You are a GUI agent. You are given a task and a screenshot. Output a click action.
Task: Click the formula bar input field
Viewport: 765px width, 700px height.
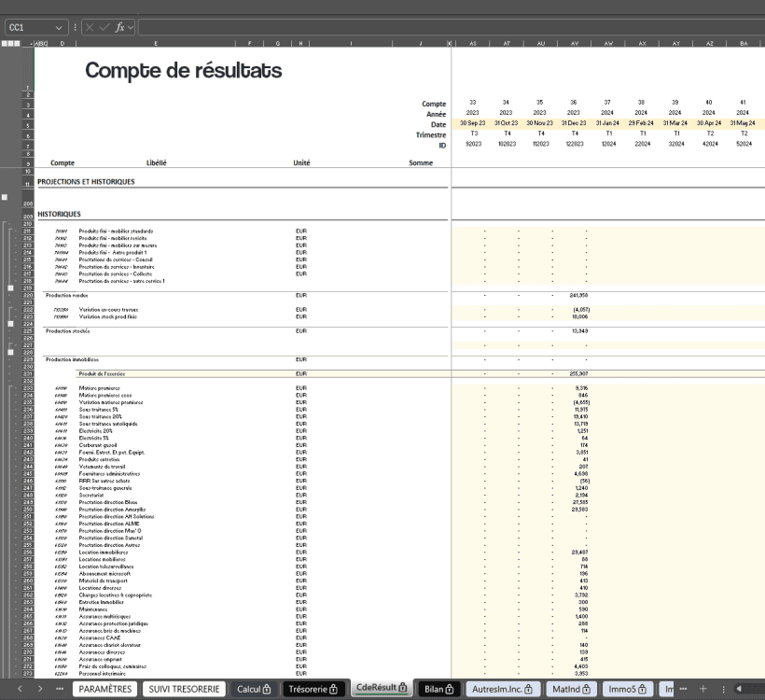(448, 27)
